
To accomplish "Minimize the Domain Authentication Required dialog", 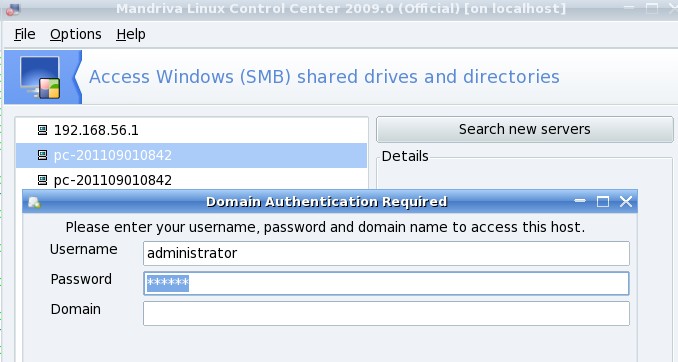I will pos(580,201).
